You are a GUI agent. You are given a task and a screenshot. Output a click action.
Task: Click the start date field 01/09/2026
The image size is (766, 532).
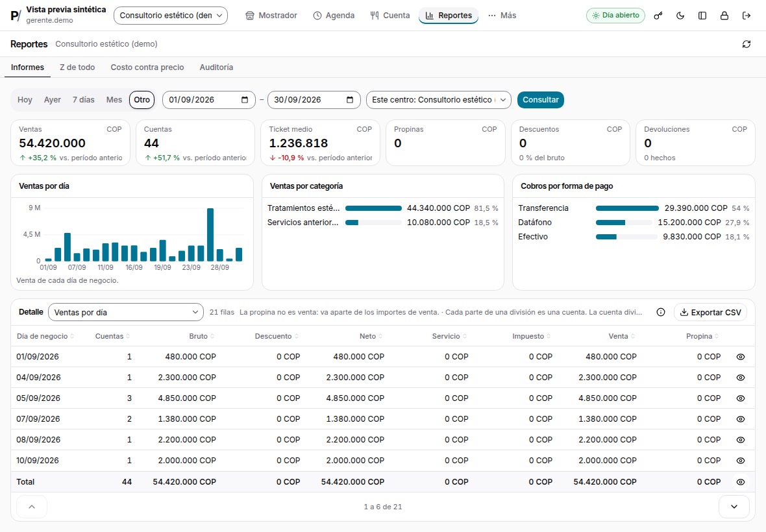pyautogui.click(x=208, y=99)
